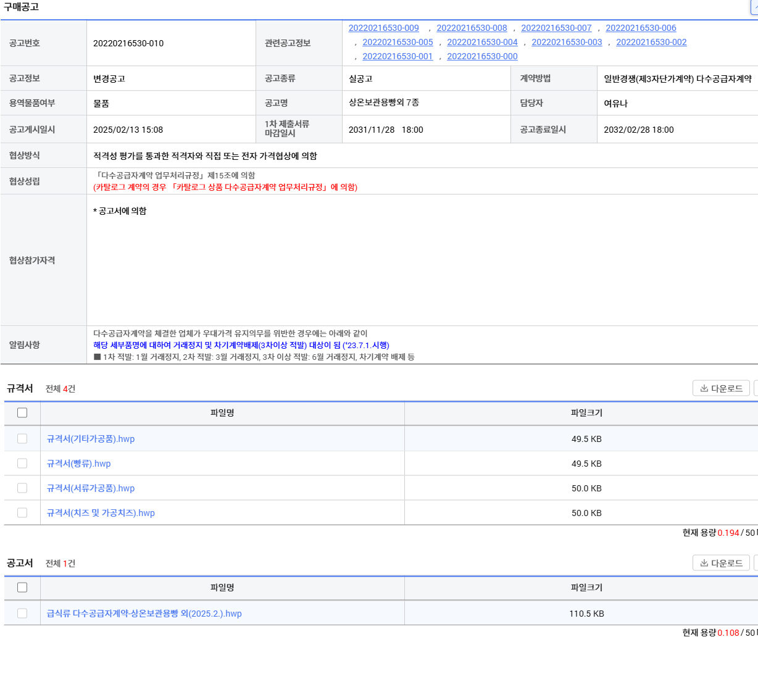Viewport: 758px width, 700px height.
Task: Select checkbox for 규격서(서류가공품).hwp row
Action: [22, 488]
